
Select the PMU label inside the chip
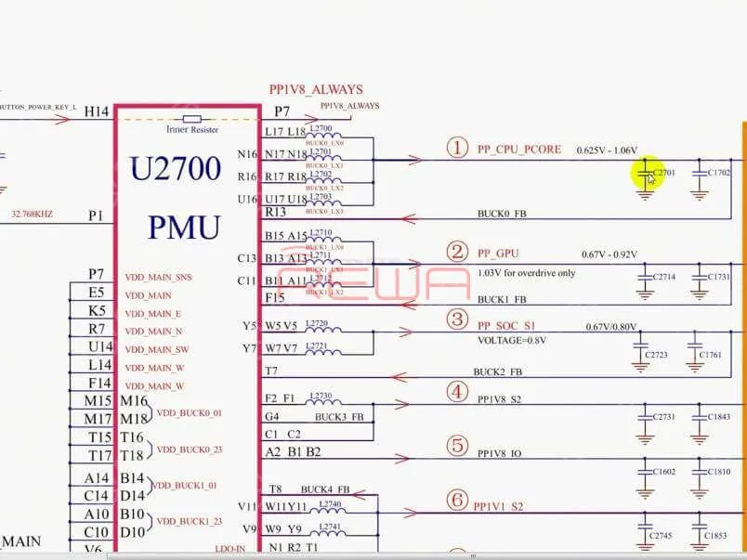pos(184,227)
